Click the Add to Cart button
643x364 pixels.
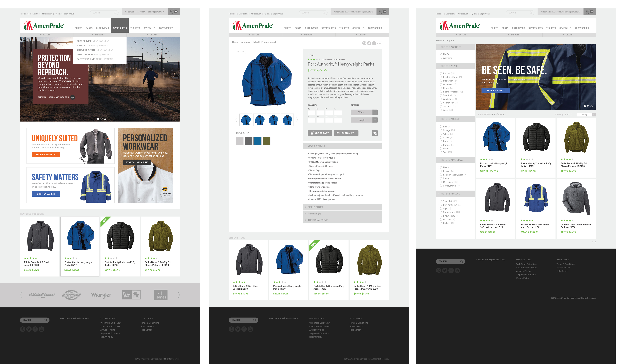320,133
